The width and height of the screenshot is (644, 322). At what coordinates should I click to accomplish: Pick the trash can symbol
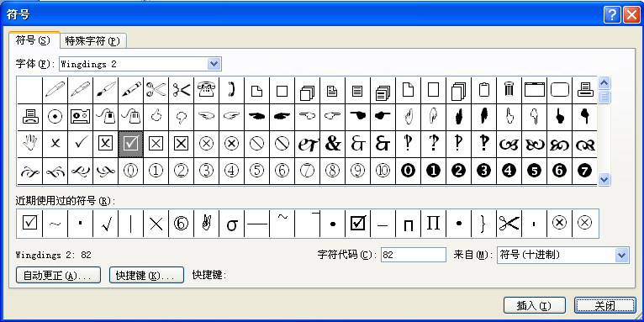(x=509, y=89)
